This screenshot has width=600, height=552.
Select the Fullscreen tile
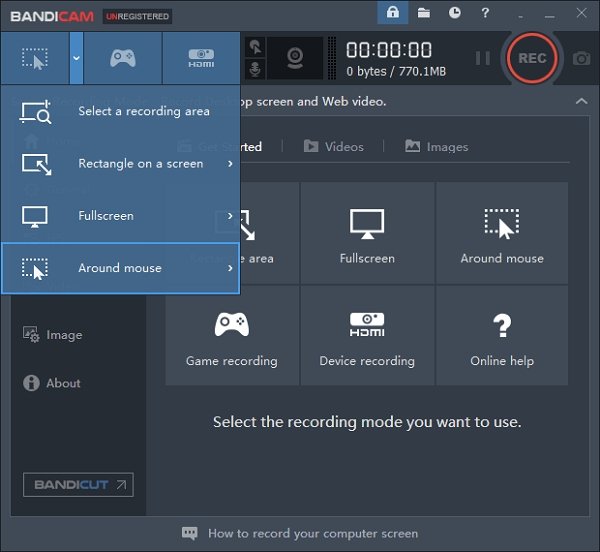367,233
